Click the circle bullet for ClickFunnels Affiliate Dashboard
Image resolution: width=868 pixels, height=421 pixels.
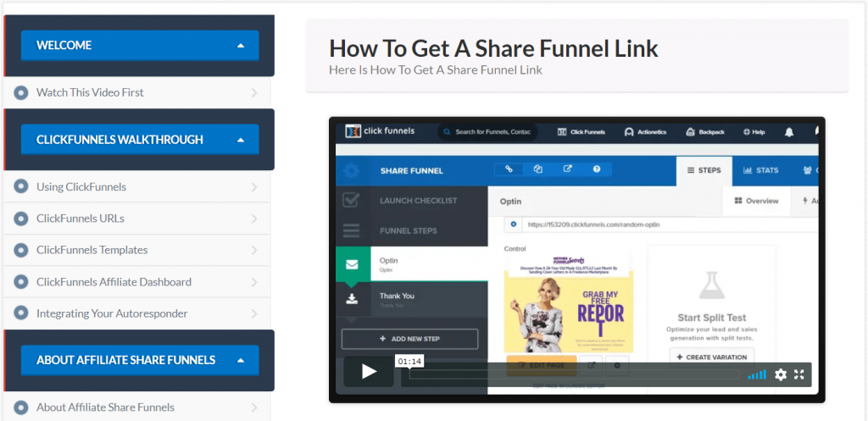(x=21, y=282)
